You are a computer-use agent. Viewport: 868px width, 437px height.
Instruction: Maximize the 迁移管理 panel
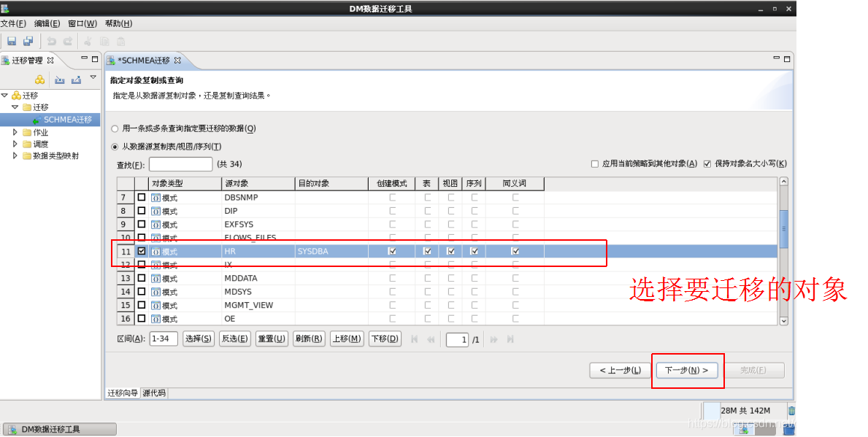[x=95, y=58]
